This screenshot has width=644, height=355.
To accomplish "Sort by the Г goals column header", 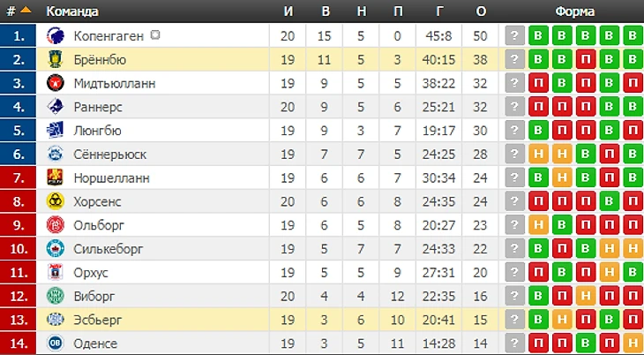I will (439, 11).
